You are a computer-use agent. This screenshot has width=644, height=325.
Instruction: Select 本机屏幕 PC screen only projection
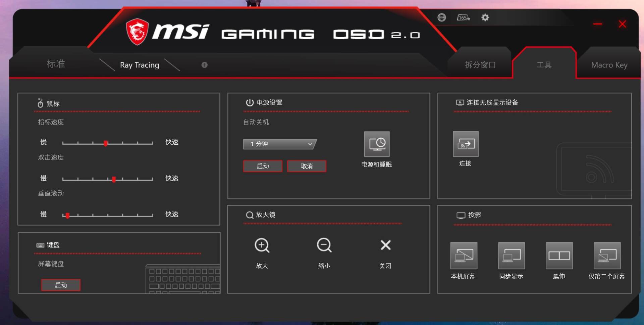pyautogui.click(x=464, y=256)
